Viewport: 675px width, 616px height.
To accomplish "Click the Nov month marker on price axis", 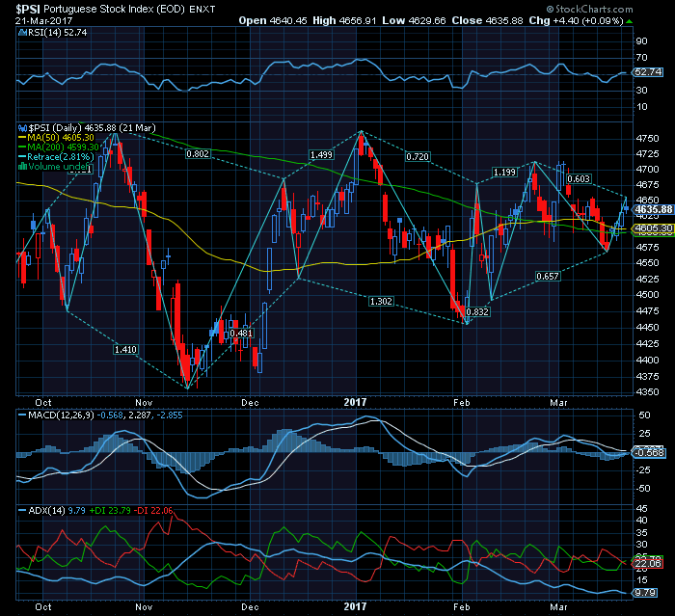I will pos(145,405).
